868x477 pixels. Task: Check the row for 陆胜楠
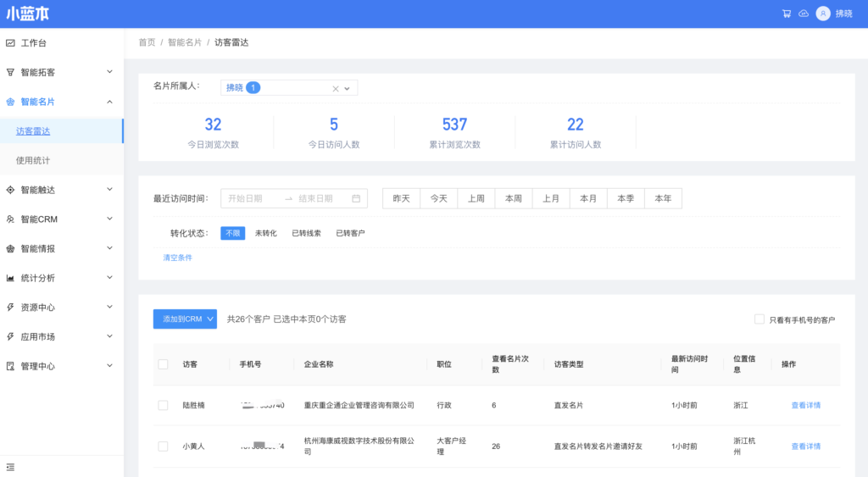point(163,406)
